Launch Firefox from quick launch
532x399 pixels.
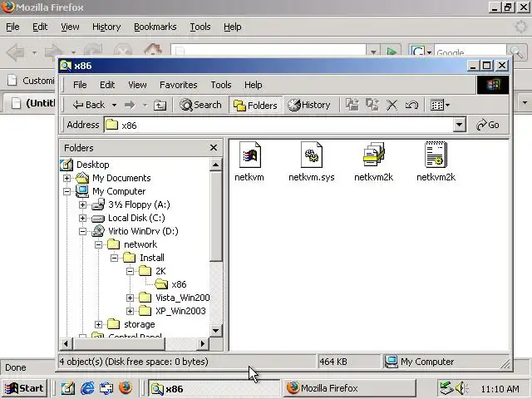coord(126,388)
